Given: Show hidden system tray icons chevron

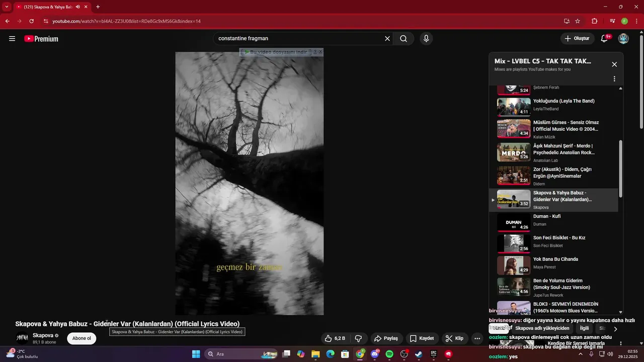Looking at the screenshot, I should 580,354.
